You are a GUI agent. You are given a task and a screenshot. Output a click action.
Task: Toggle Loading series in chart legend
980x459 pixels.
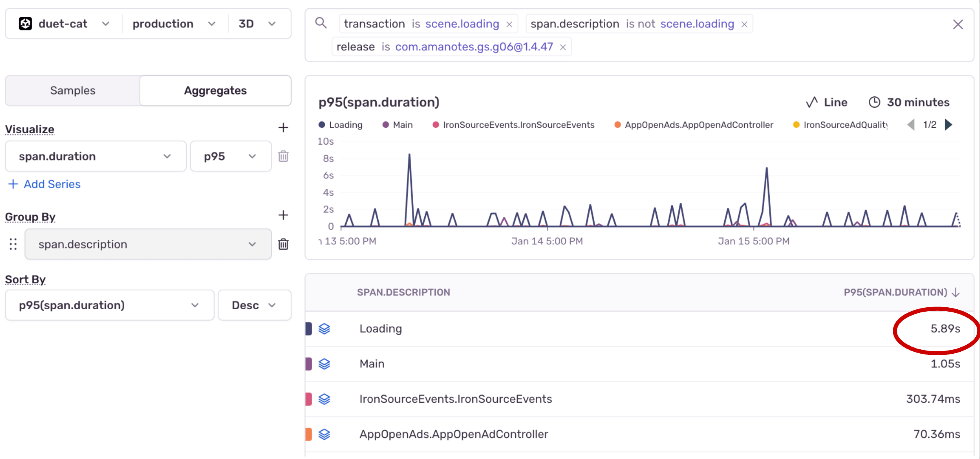(341, 125)
